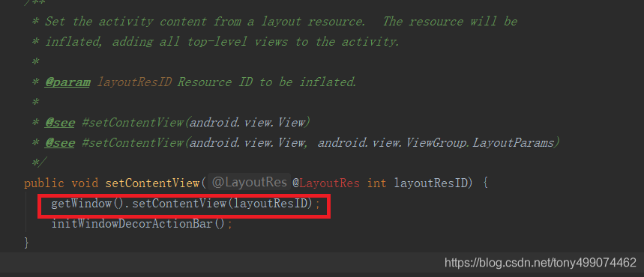Click the void keyword
Image resolution: width=644 pixels, height=277 pixels.
coord(85,183)
